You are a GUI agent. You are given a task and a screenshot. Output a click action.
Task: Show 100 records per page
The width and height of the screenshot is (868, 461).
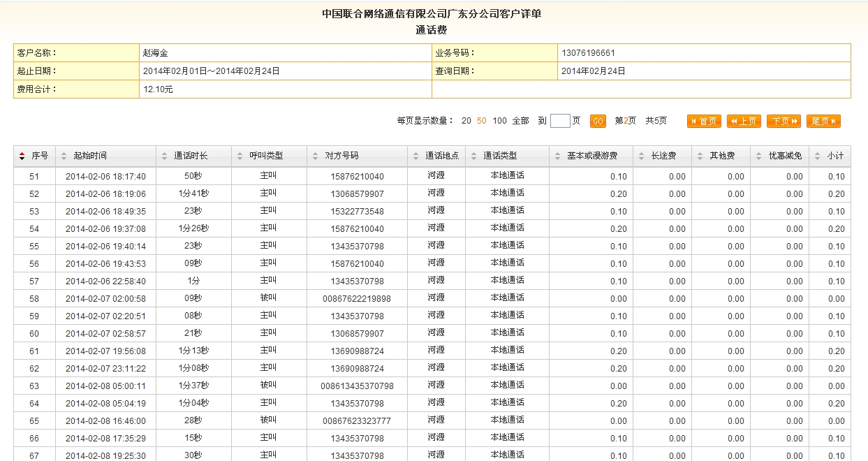(499, 121)
